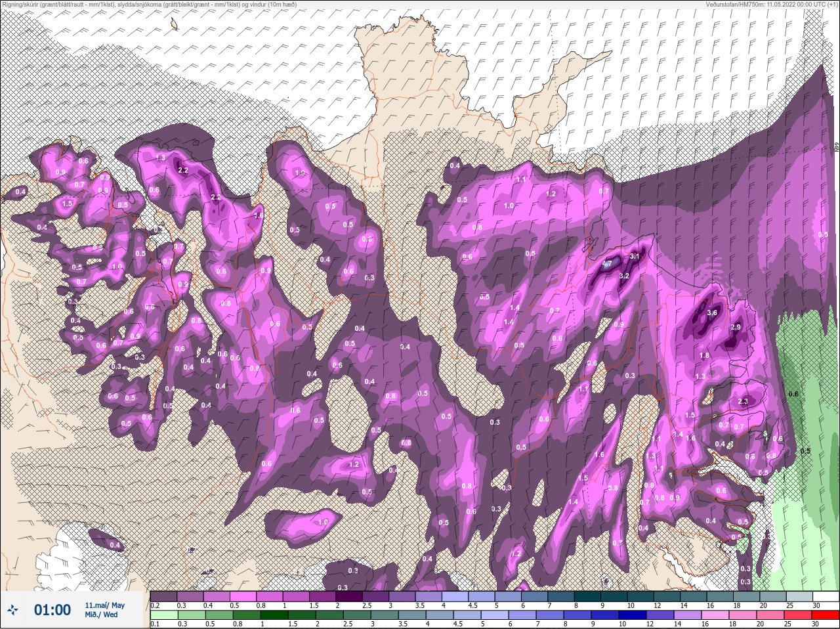Pick the dark blue swatch labeled 10 in the legend row starting at 0.1
The image size is (840, 629).
632,615
